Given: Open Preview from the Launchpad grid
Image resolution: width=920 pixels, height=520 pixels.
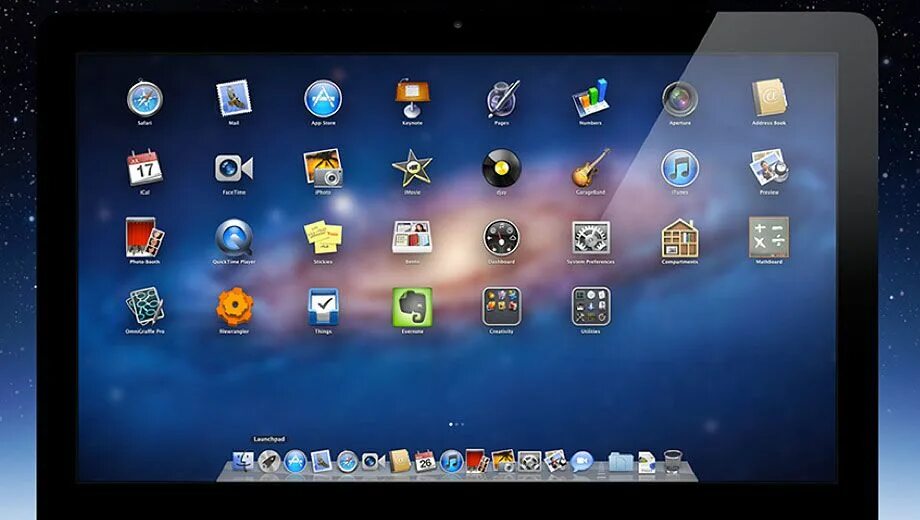Looking at the screenshot, I should pyautogui.click(x=769, y=168).
